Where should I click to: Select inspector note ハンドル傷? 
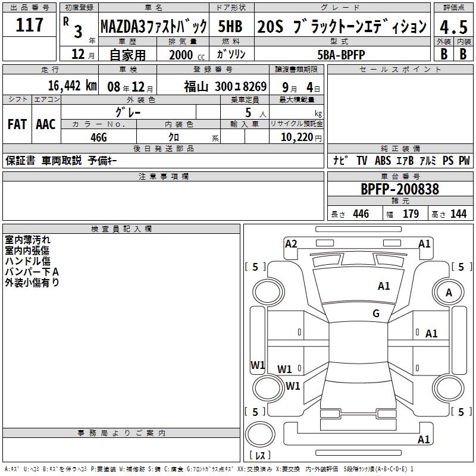(27, 261)
